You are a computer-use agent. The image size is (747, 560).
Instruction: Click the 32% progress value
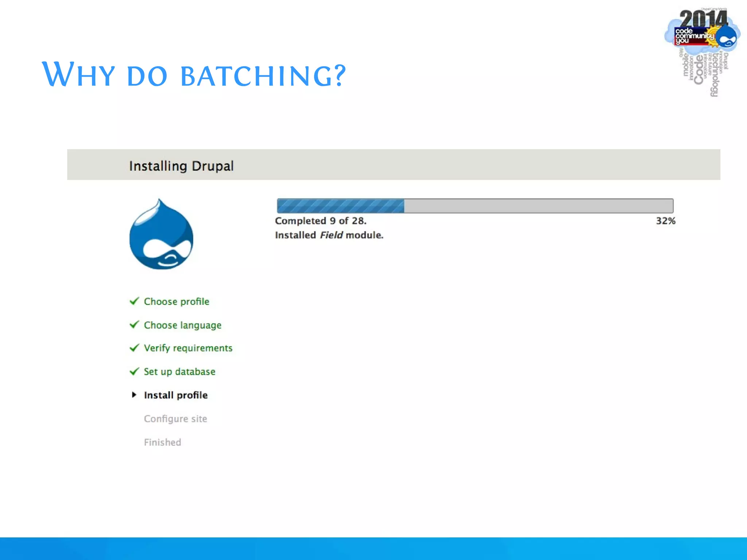click(666, 221)
